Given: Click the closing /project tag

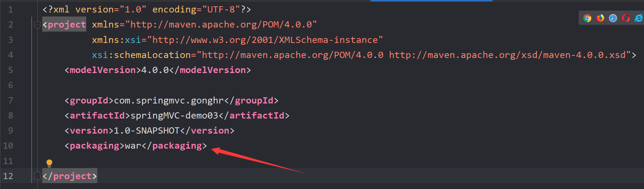Looking at the screenshot, I should (x=70, y=176).
